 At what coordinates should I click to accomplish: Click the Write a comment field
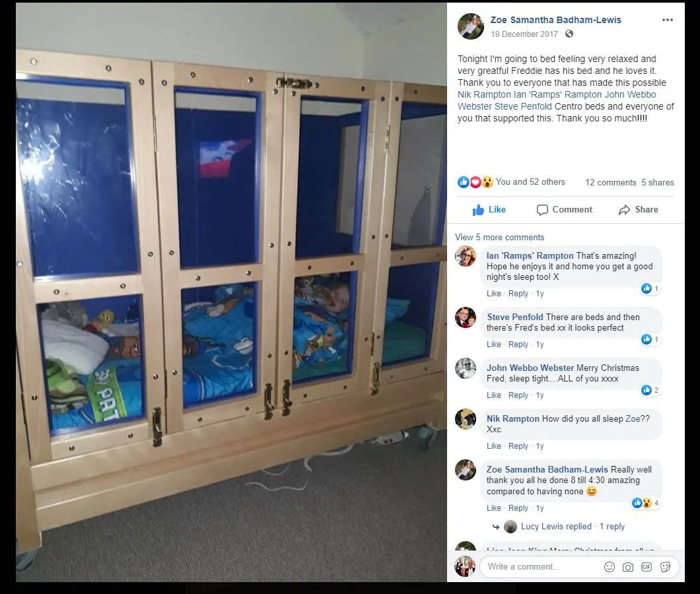click(540, 567)
